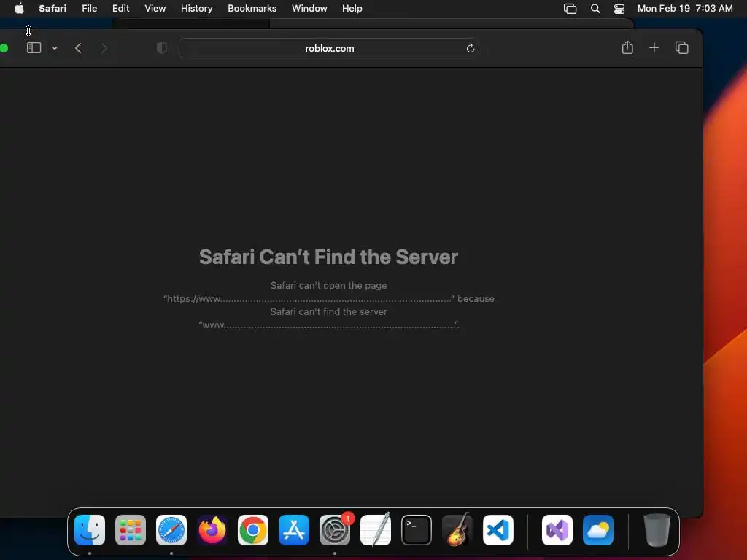Open Finder from the Dock
The image size is (747, 560).
pos(90,530)
